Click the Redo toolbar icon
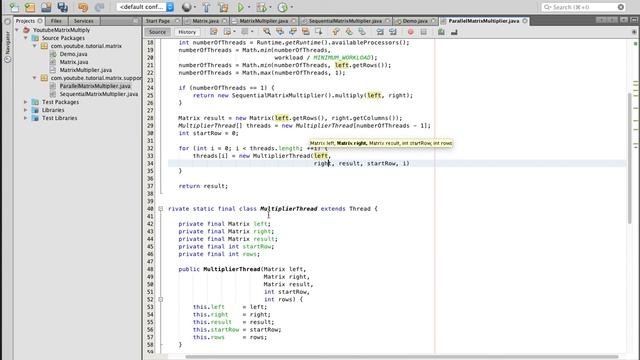640x360 pixels. (99, 7)
